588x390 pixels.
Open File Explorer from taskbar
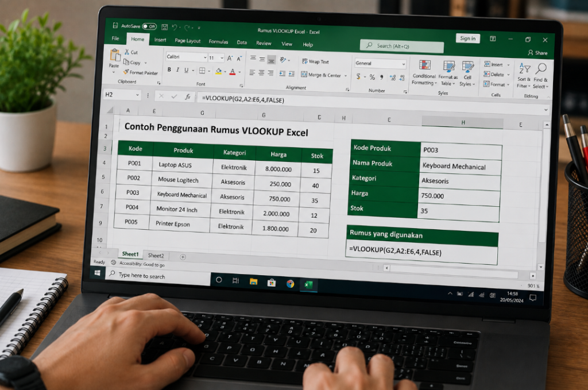pos(253,281)
